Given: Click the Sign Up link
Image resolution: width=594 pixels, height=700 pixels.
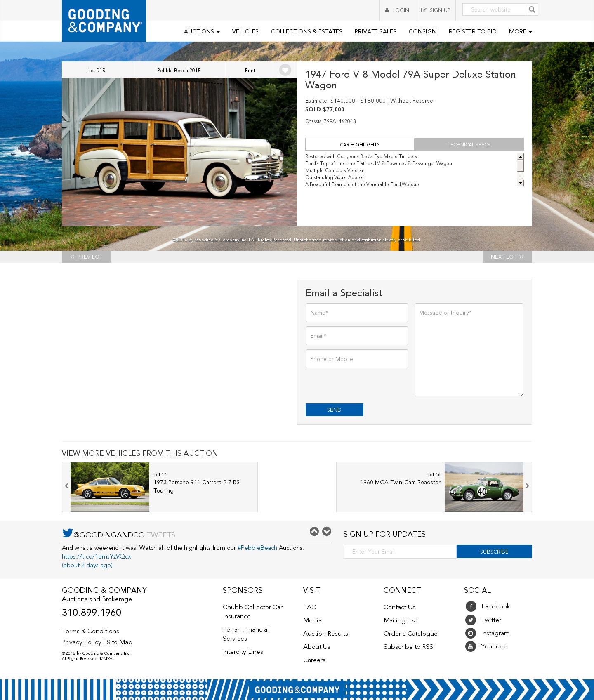Looking at the screenshot, I should tap(436, 10).
